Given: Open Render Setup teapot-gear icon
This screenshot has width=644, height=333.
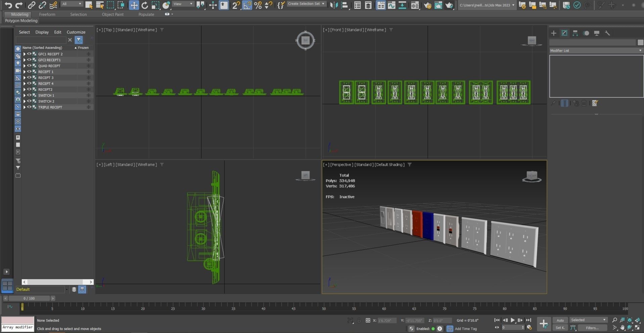Looking at the screenshot, I should click(x=427, y=5).
